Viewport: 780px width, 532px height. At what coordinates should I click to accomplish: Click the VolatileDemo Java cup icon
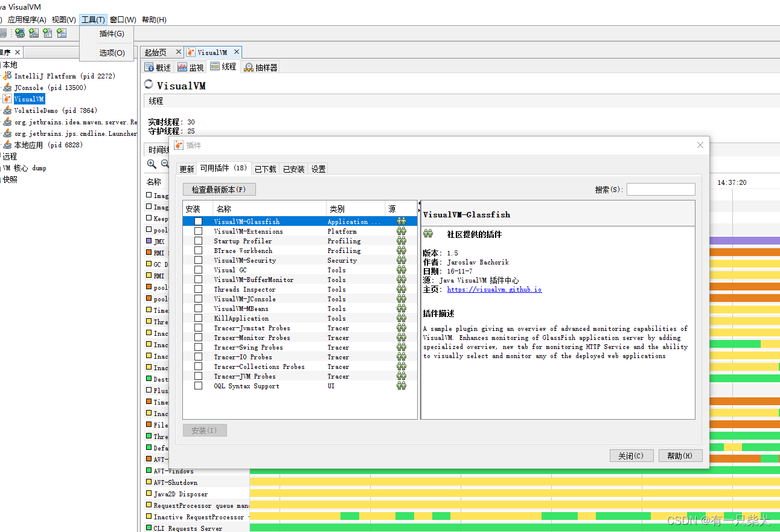(x=7, y=111)
